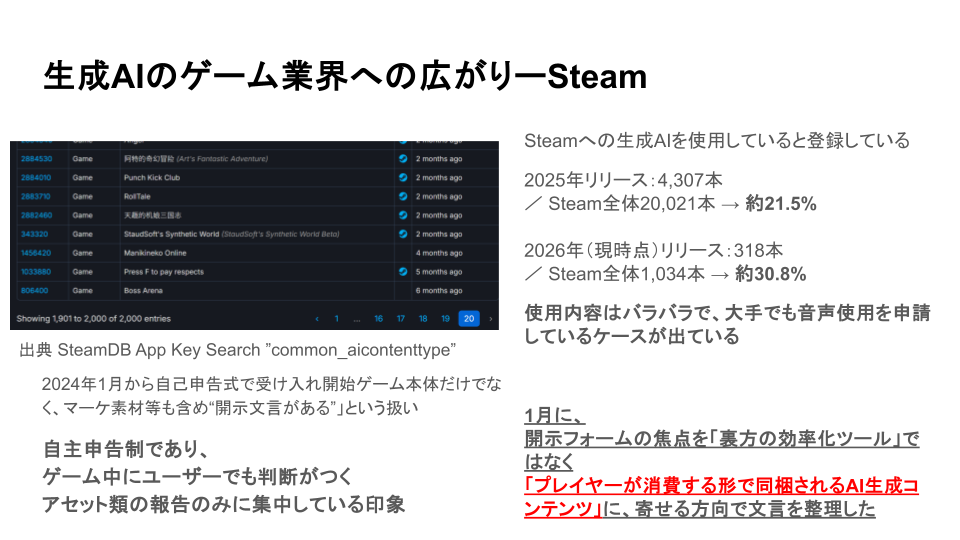Click the 2025年リリース:4,307本 line

623,180
